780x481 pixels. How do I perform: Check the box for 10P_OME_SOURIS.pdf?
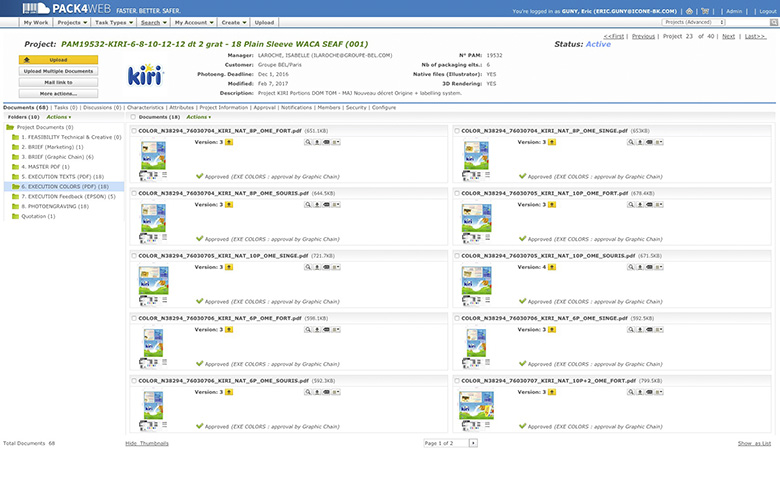(457, 256)
